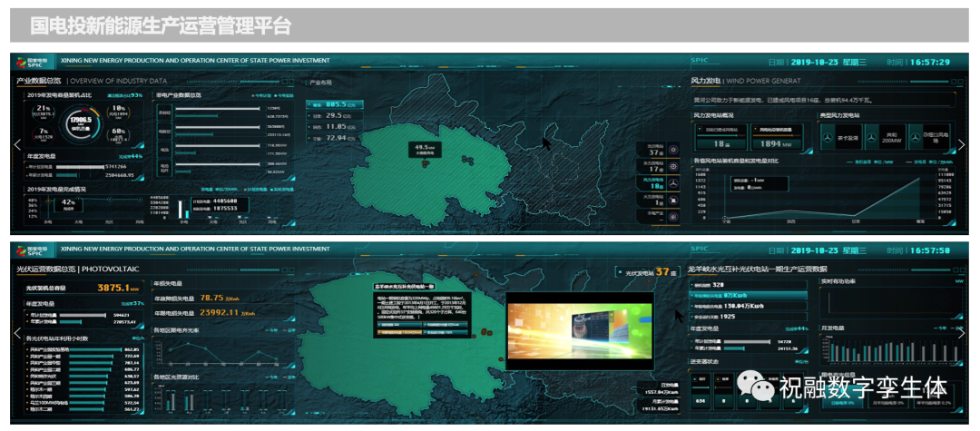Select the photovoltaic station icon showing 37
The image size is (980, 431).
pyautogui.click(x=672, y=149)
